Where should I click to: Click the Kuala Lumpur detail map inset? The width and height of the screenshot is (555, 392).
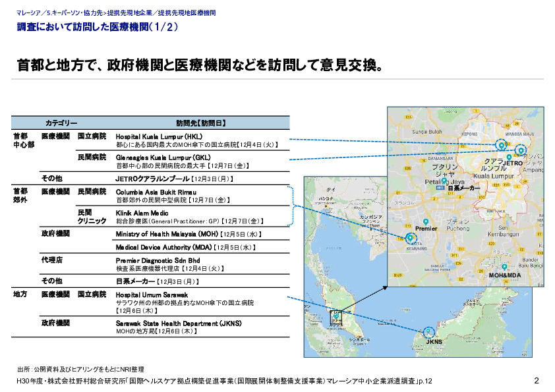(465, 197)
